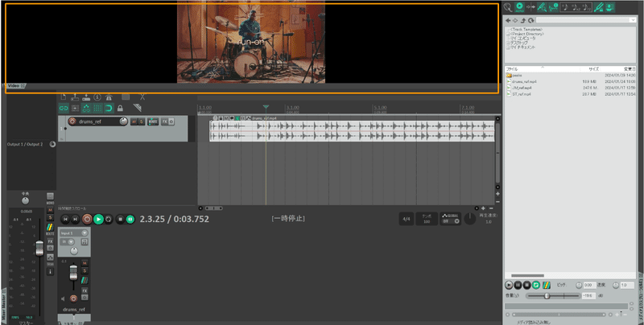Select <Project Directory> tree item
This screenshot has width=644, height=325.
(x=527, y=34)
